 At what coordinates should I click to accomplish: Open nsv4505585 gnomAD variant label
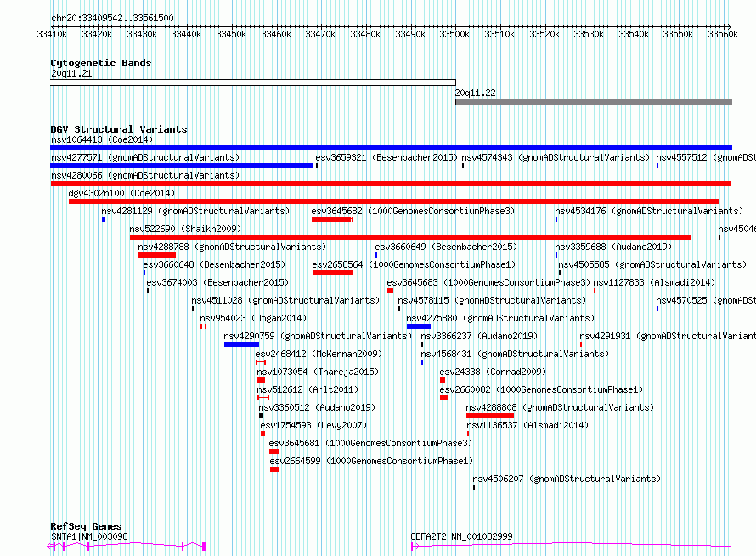click(x=652, y=265)
